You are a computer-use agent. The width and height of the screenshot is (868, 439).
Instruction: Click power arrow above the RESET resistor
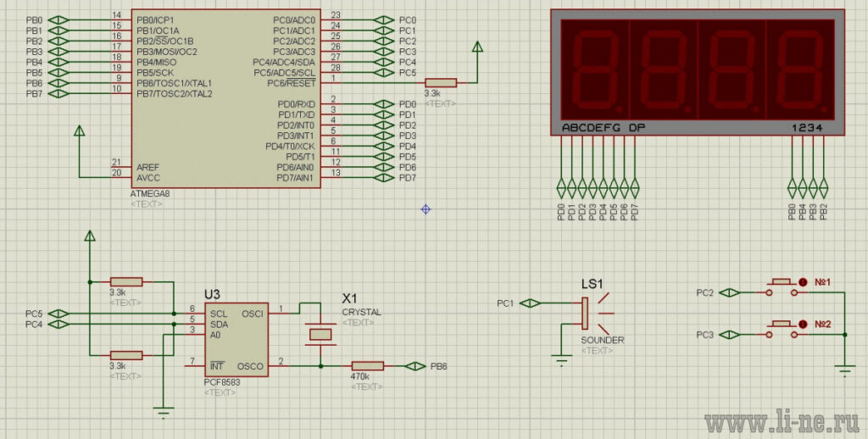tap(477, 47)
